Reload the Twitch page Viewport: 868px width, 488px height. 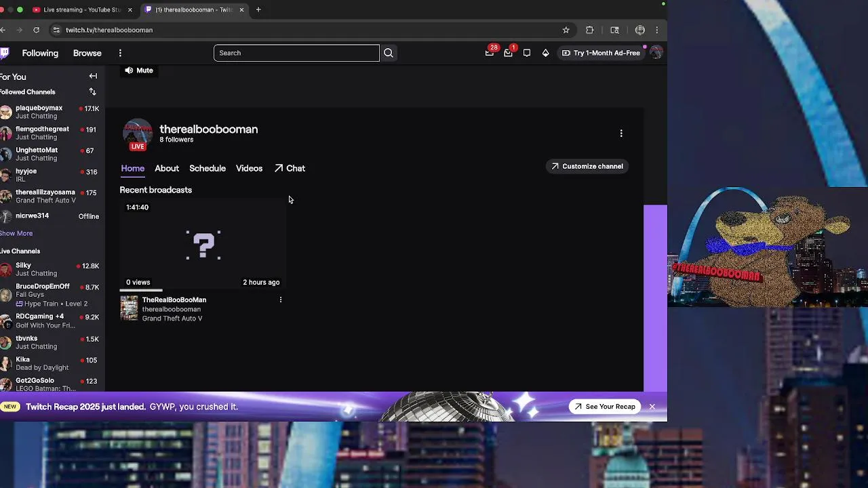(x=36, y=30)
